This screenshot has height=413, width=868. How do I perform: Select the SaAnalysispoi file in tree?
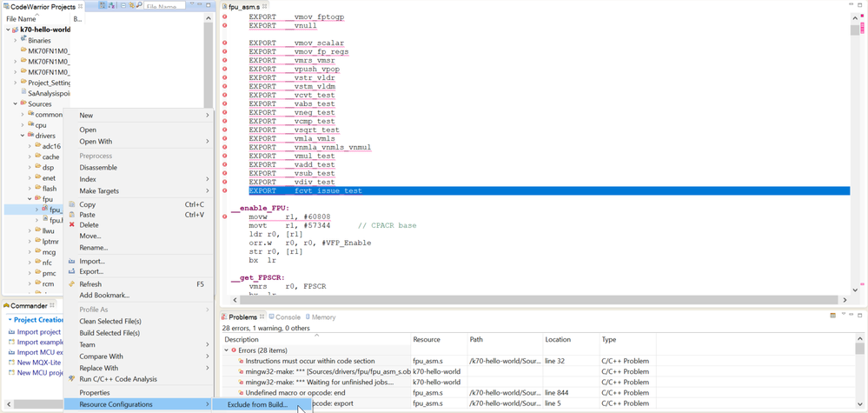click(50, 94)
